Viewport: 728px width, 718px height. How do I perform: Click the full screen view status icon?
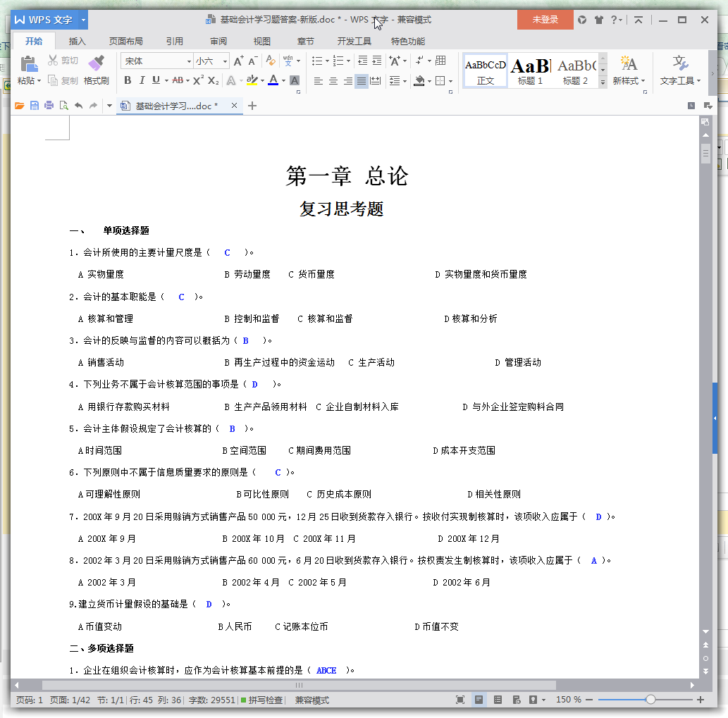[460, 700]
